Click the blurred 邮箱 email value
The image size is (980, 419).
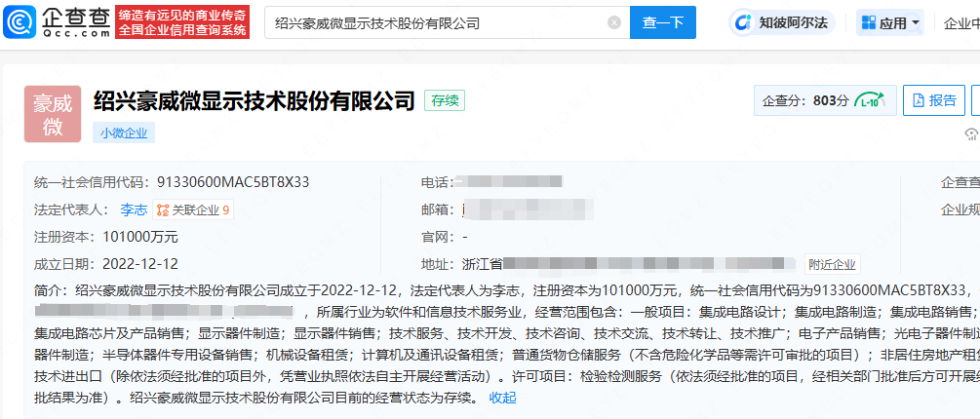528,209
